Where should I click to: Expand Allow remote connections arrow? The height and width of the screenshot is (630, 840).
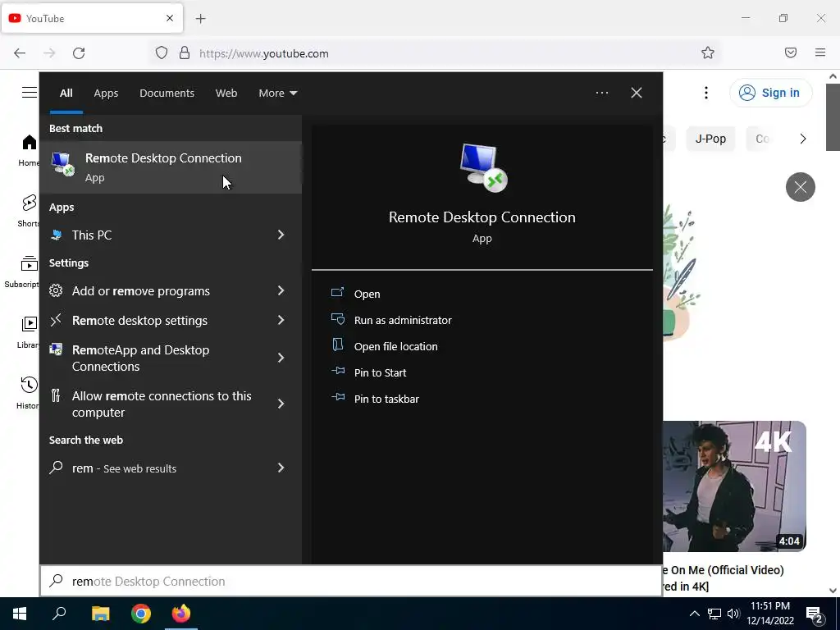click(x=281, y=404)
